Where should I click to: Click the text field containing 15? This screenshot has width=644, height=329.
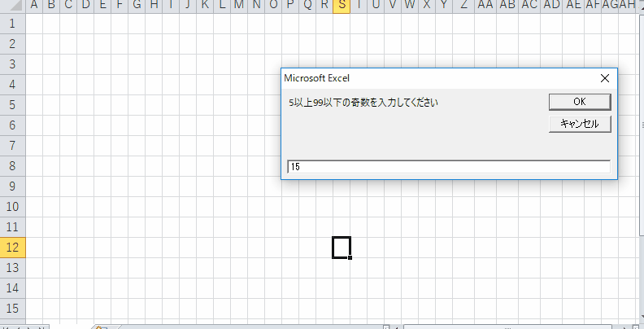tap(448, 166)
